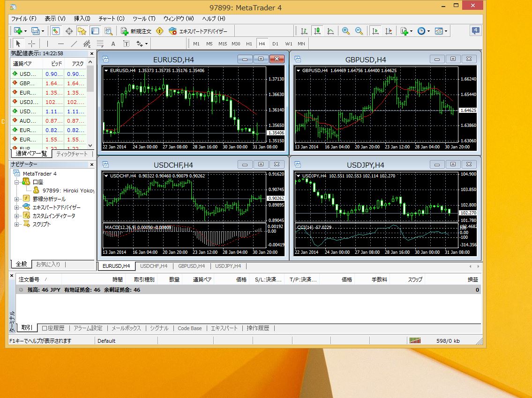Click the 新規注文 new order button
The height and width of the screenshot is (398, 532).
tap(136, 31)
